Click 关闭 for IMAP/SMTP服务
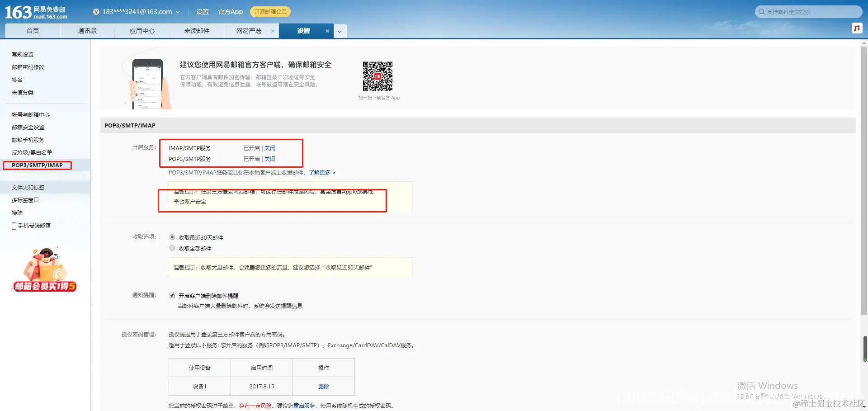Screen dimensions: 868x411 click(270, 148)
